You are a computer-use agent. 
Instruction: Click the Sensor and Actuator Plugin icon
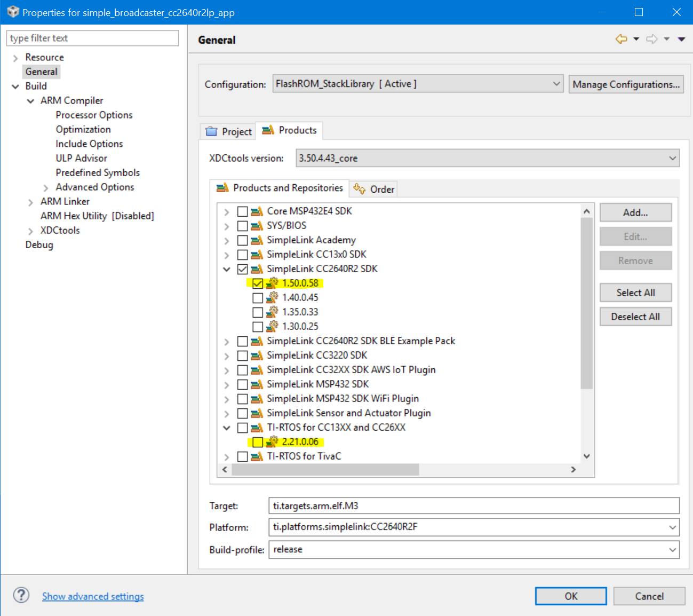[257, 413]
